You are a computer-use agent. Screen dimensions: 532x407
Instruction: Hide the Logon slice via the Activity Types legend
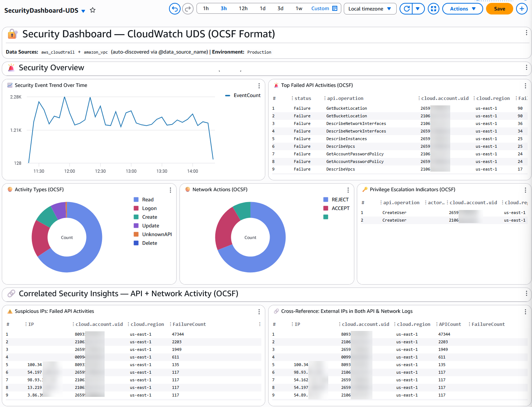pos(149,208)
